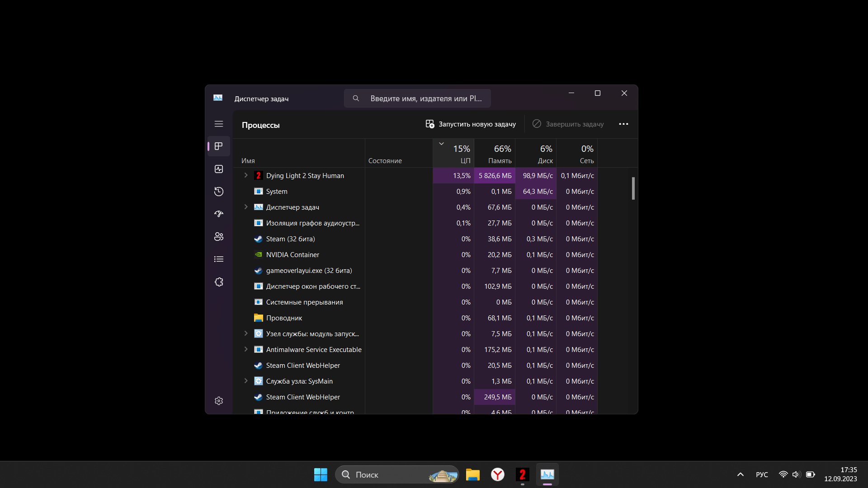Sort processes by Диск column header
The width and height of the screenshot is (868, 488).
(x=536, y=153)
